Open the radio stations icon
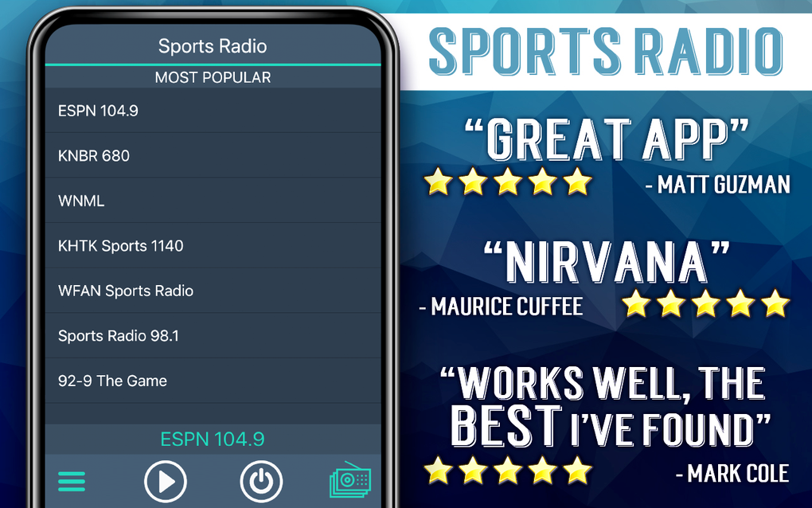 [350, 480]
